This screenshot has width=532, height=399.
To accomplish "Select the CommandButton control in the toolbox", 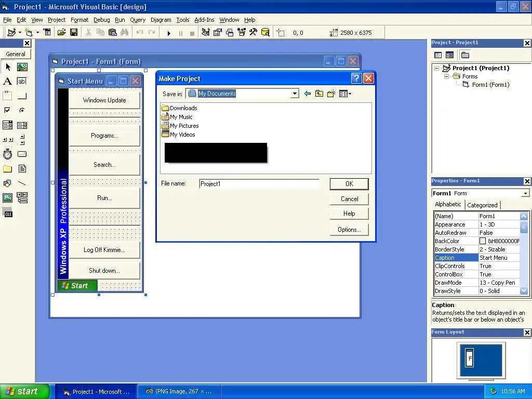I will point(22,96).
